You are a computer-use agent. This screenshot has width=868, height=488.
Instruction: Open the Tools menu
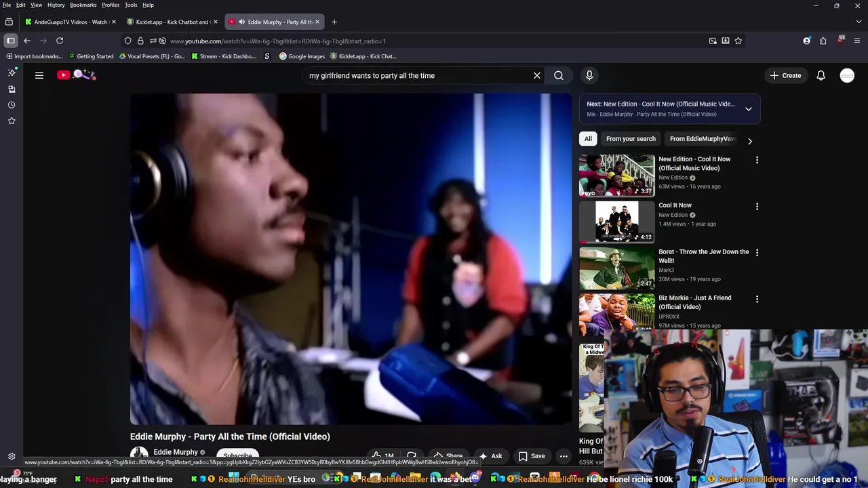(x=131, y=5)
